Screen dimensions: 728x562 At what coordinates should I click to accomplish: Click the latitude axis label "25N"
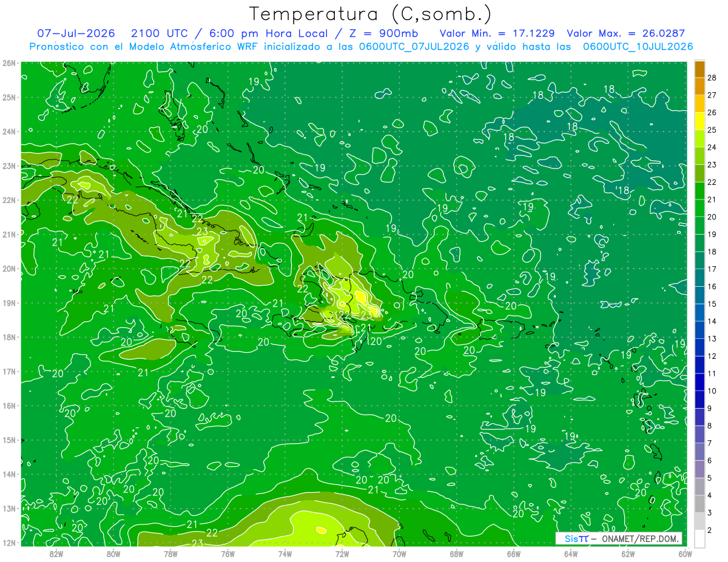(x=8, y=97)
